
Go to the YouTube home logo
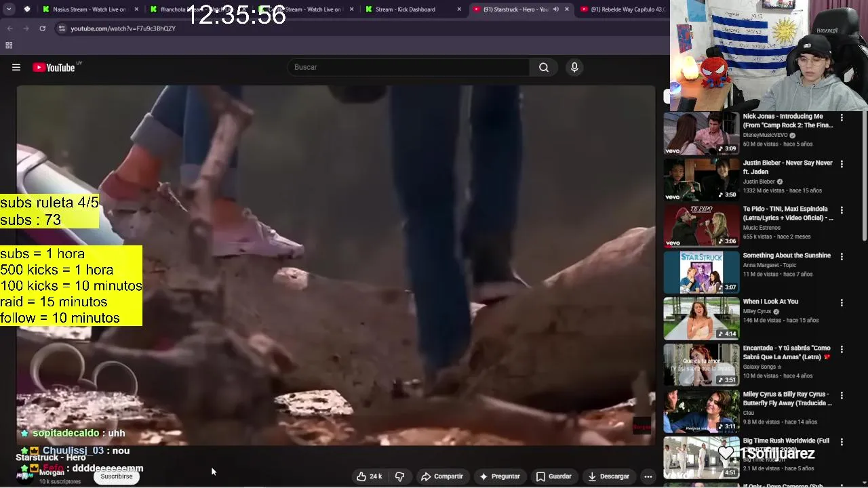[54, 67]
